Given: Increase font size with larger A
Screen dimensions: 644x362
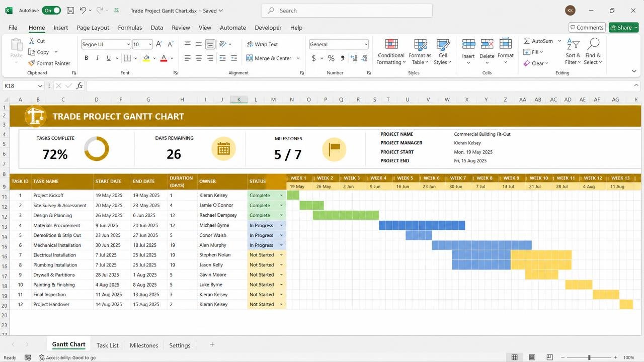Looking at the screenshot, I should click(159, 44).
